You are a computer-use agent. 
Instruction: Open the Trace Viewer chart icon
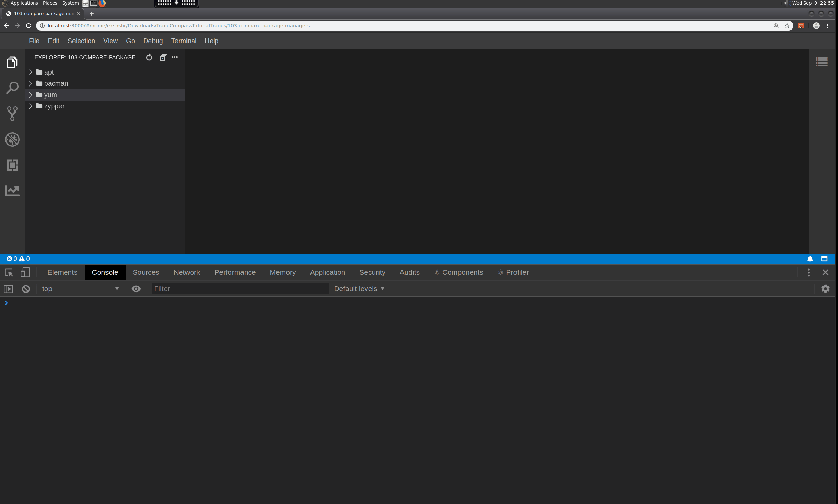[12, 191]
